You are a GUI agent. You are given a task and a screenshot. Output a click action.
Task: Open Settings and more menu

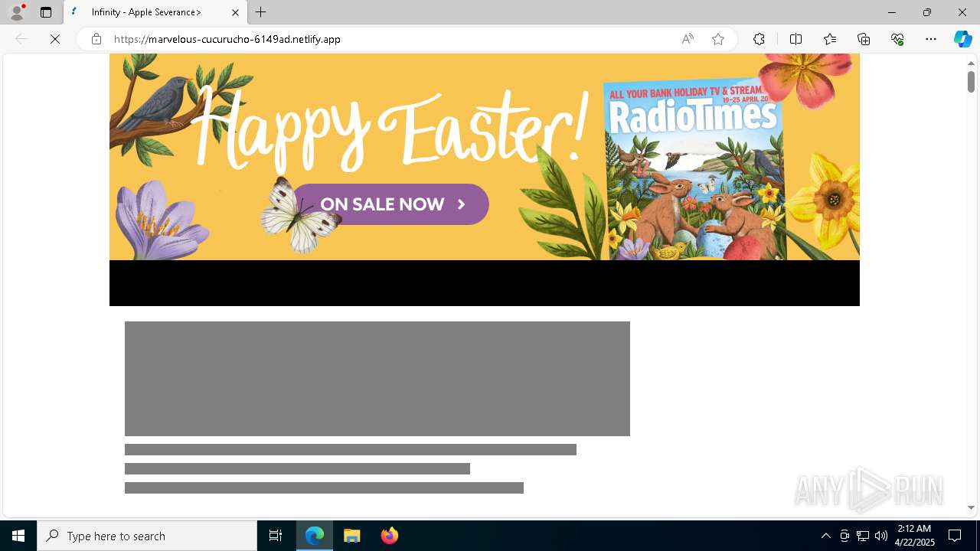(931, 39)
